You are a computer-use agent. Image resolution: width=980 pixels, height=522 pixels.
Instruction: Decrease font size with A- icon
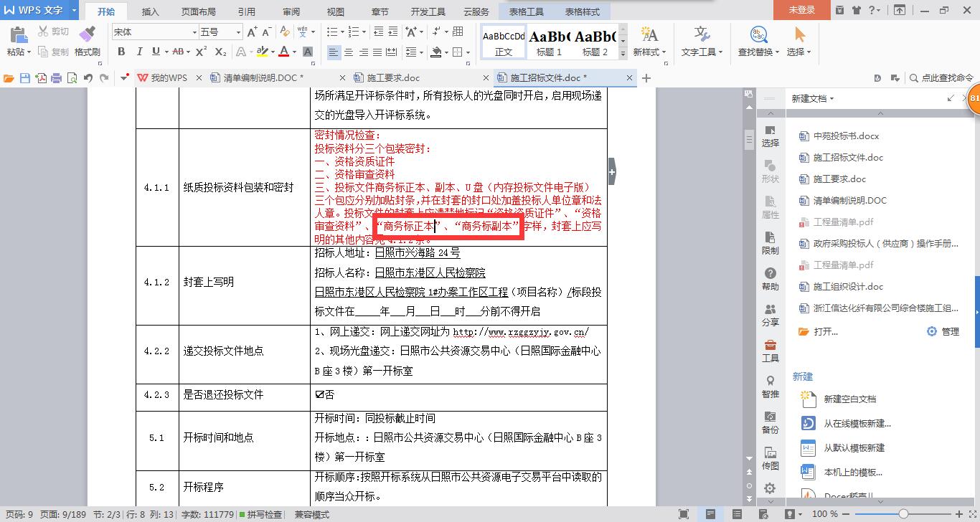pos(266,32)
